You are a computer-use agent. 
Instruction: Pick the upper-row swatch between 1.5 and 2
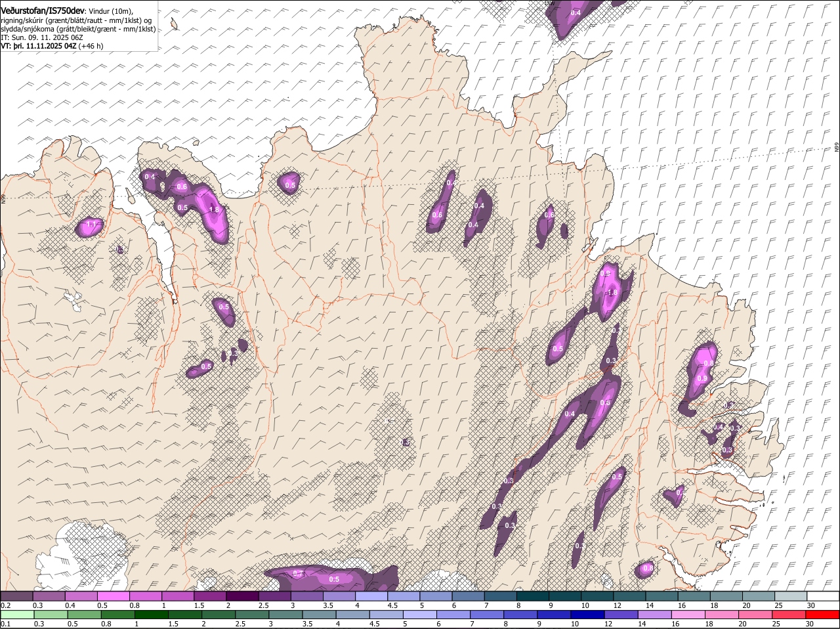click(x=211, y=596)
